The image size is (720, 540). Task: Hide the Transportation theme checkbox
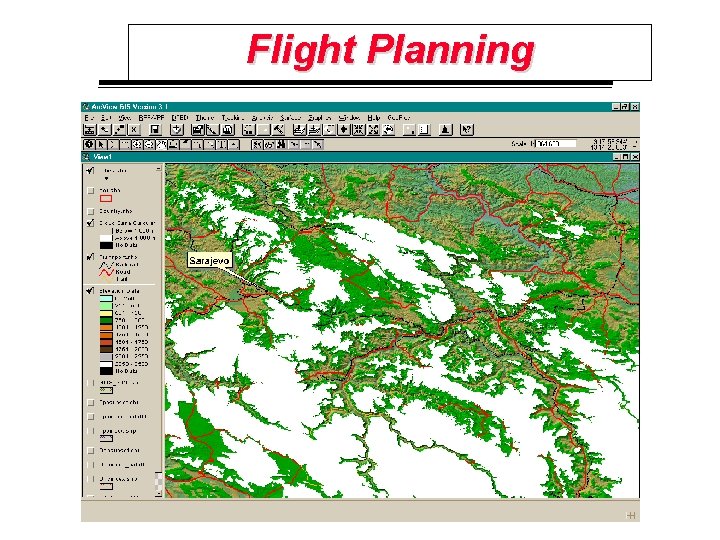90,257
